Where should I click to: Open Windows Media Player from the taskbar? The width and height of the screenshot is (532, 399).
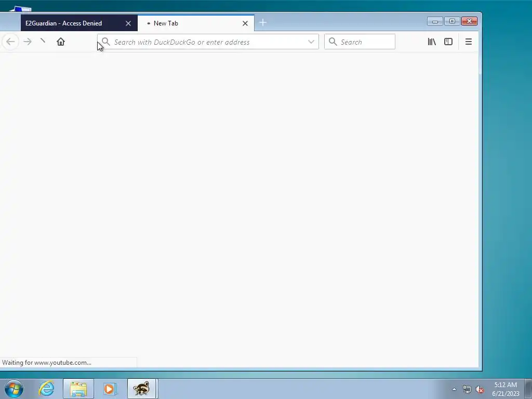tap(110, 389)
